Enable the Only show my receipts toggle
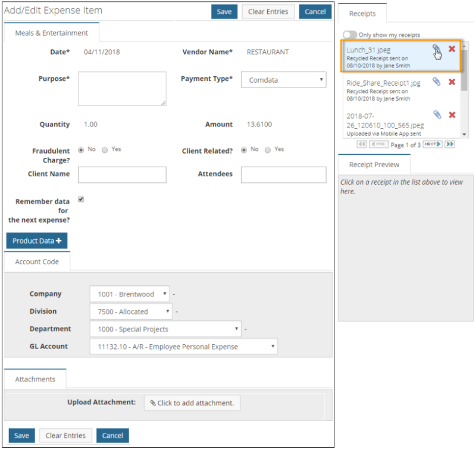476x449 pixels. (350, 35)
